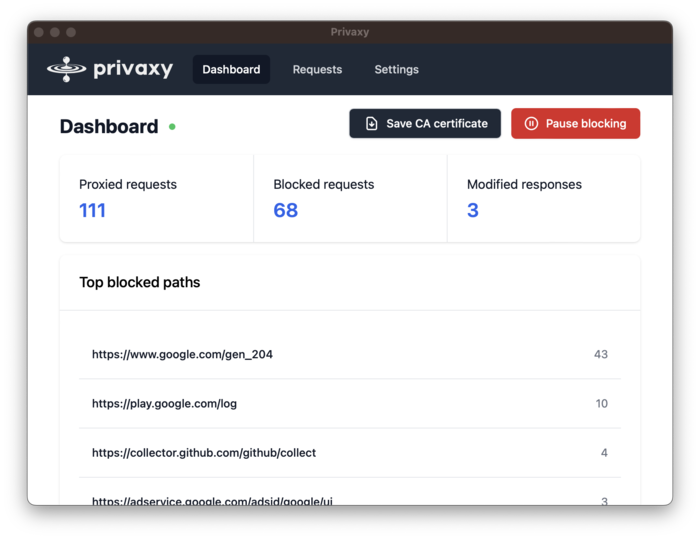Click the download icon on Save CA certificate
Image resolution: width=700 pixels, height=539 pixels.
click(372, 124)
